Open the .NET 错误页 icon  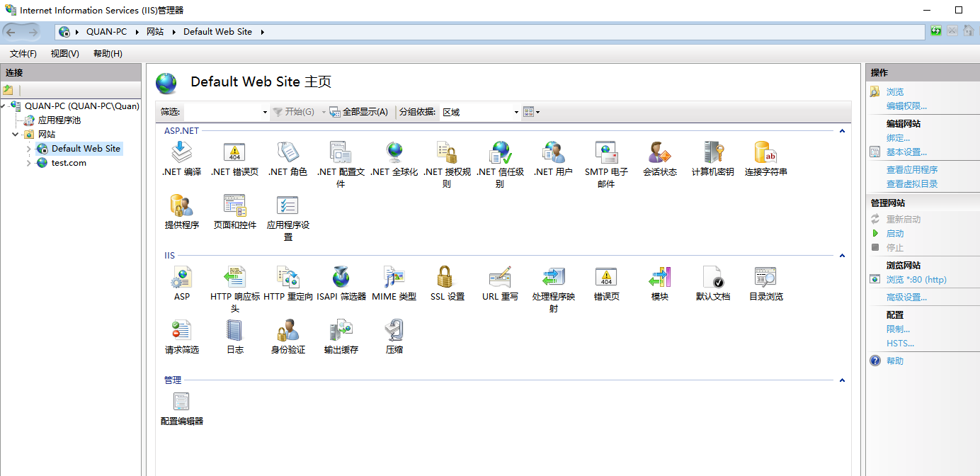click(x=234, y=153)
